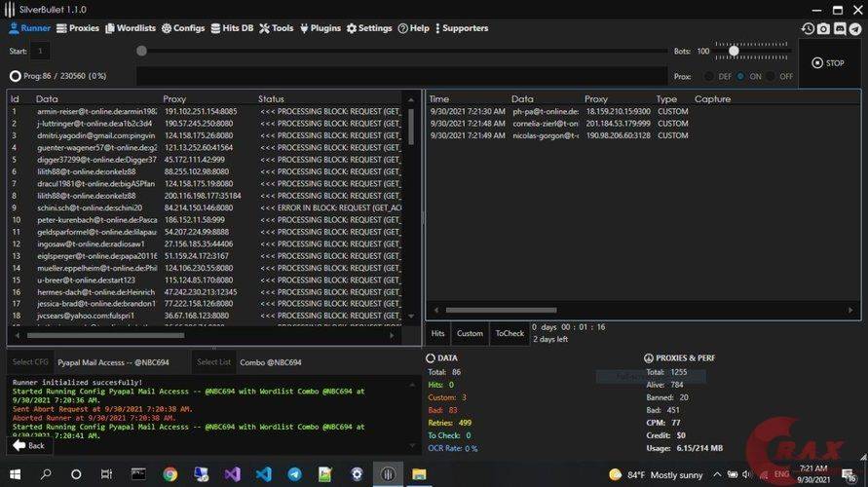Open Google Chrome from taskbar
868x487 pixels.
tap(170, 474)
